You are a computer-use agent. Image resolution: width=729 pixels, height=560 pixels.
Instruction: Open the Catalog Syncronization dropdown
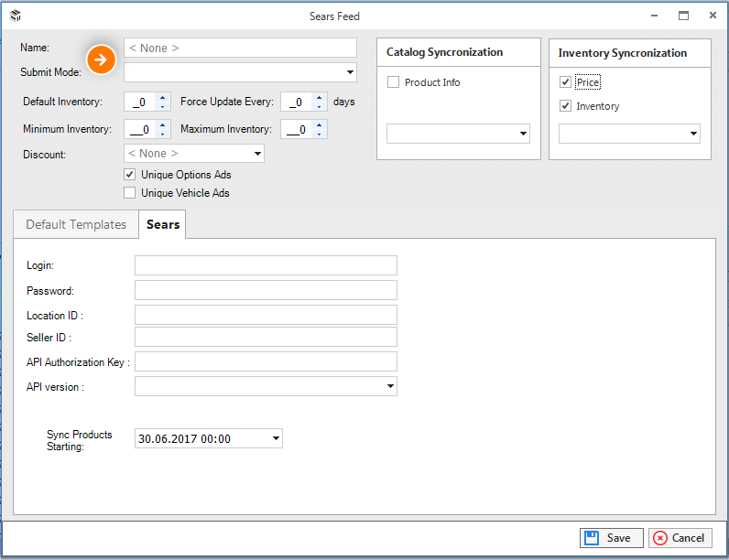click(x=523, y=134)
